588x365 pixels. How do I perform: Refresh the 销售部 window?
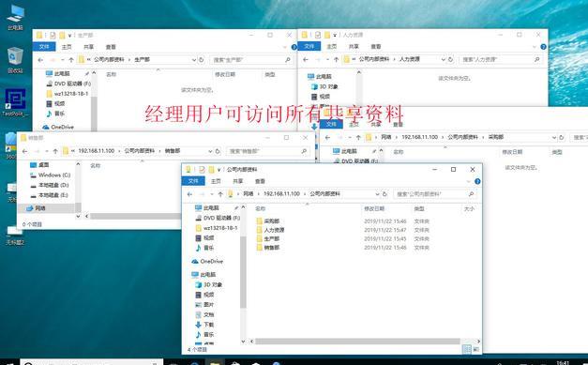pos(218,151)
